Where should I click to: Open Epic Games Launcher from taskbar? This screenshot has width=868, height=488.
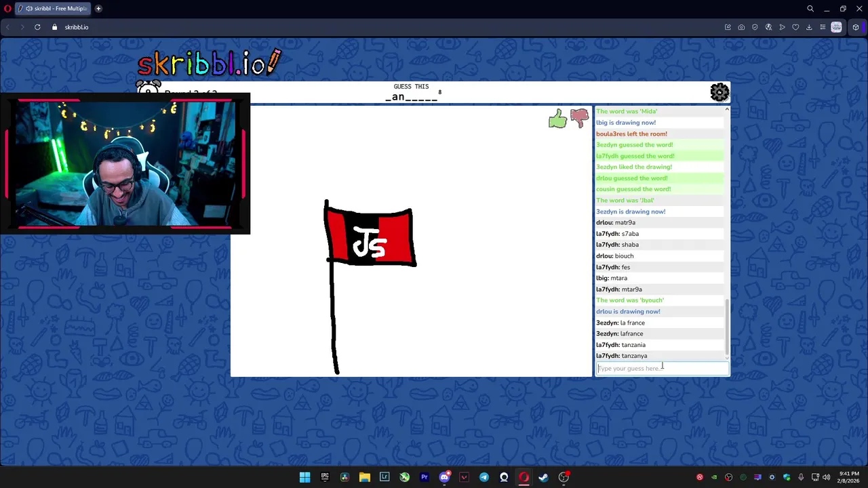click(325, 477)
